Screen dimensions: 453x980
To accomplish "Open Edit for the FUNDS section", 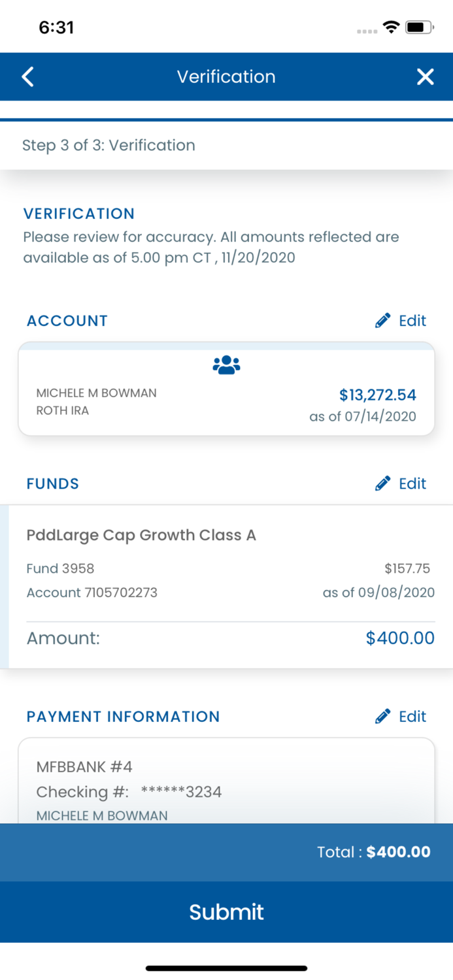I will 412,483.
